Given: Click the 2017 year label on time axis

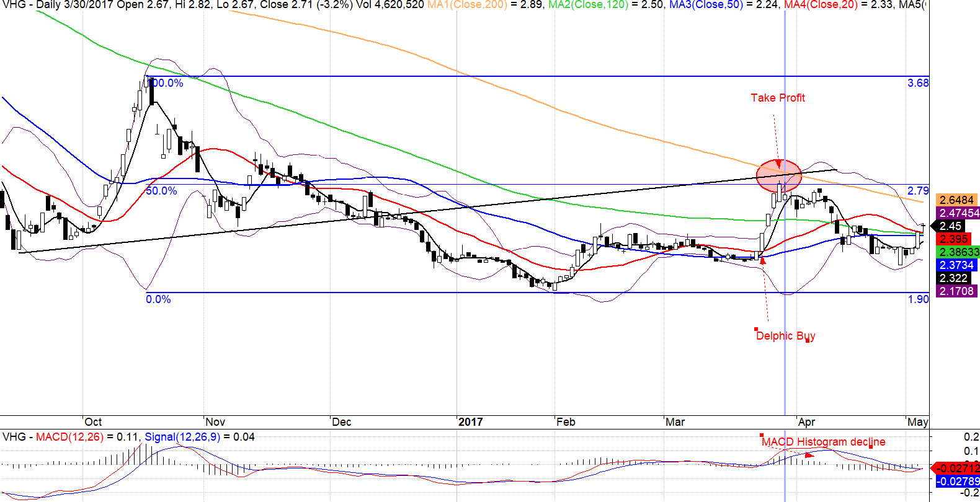Looking at the screenshot, I should (470, 422).
